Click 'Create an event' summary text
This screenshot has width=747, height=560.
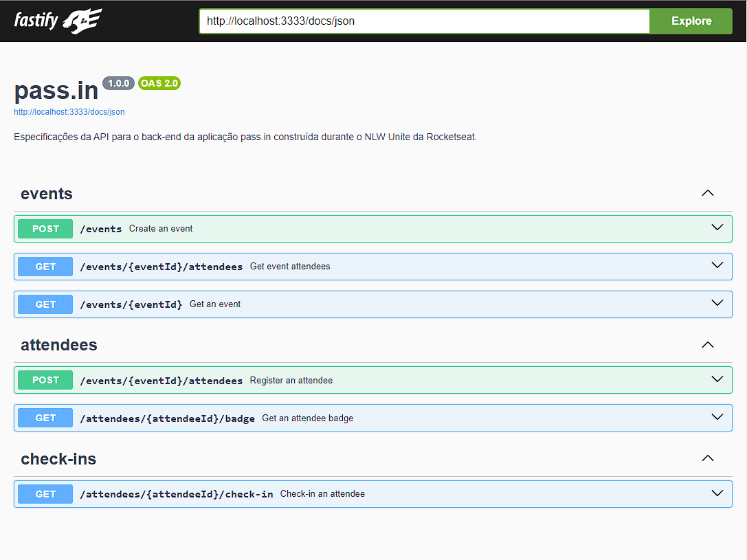[161, 229]
